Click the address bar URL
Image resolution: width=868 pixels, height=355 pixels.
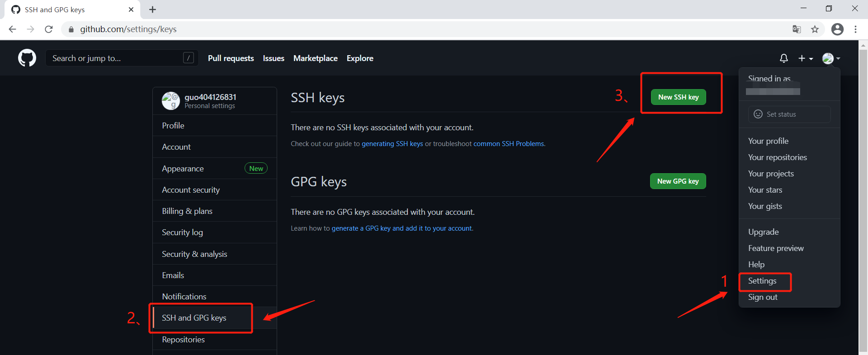128,29
